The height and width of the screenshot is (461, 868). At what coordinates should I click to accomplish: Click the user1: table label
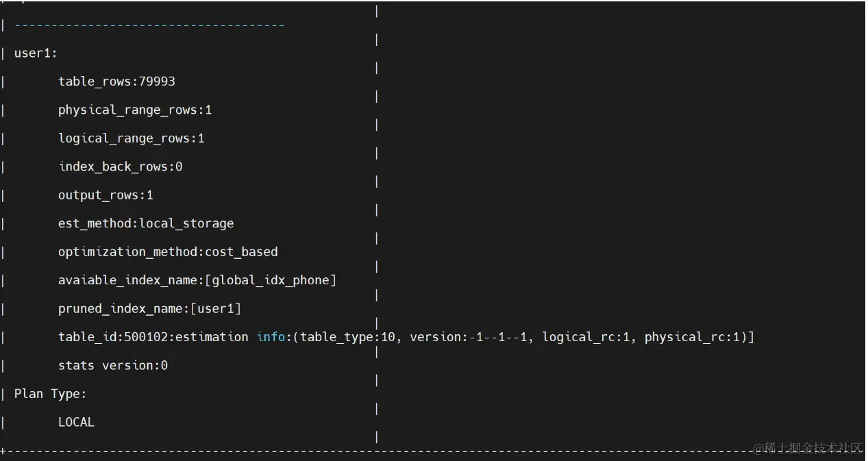[36, 53]
